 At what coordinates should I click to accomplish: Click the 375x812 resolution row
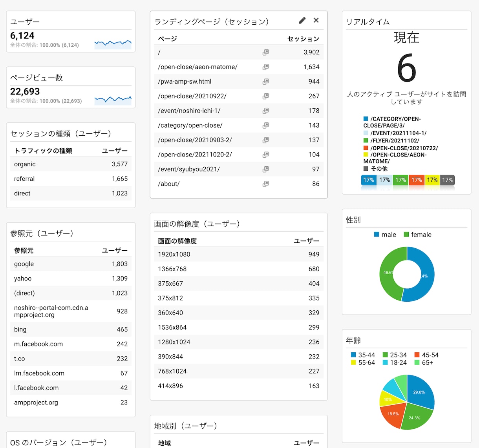[x=239, y=298]
